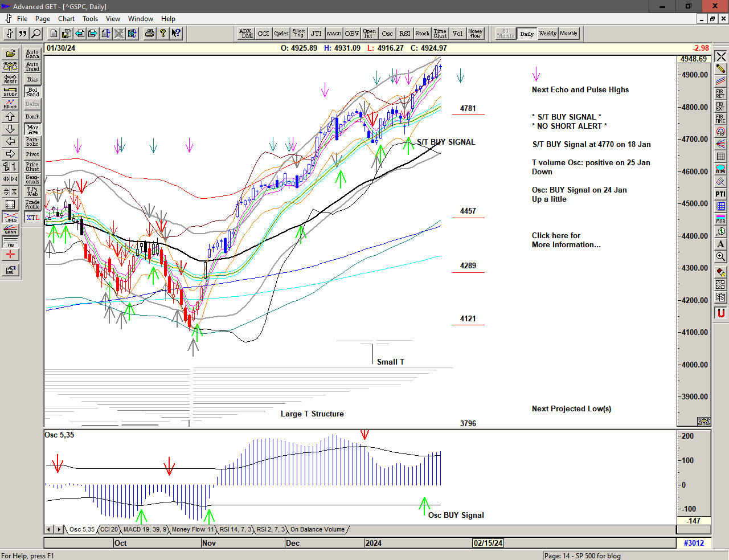Toggle the XTL indicator button
Viewport: 729px width, 560px height.
click(x=32, y=218)
